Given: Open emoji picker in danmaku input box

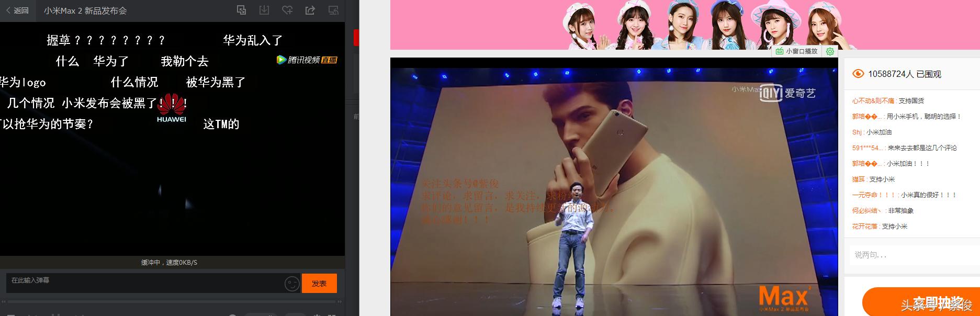Looking at the screenshot, I should 292,284.
